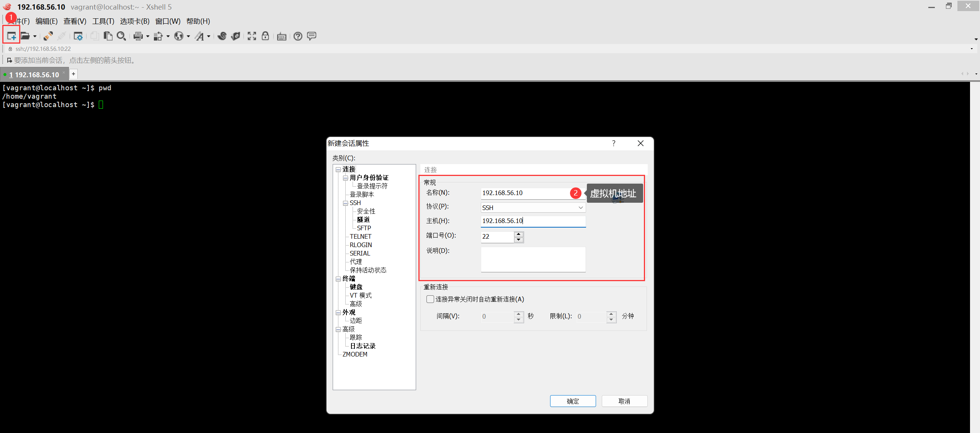Select 隧道 in the category tree
Image resolution: width=980 pixels, height=433 pixels.
[x=363, y=220]
